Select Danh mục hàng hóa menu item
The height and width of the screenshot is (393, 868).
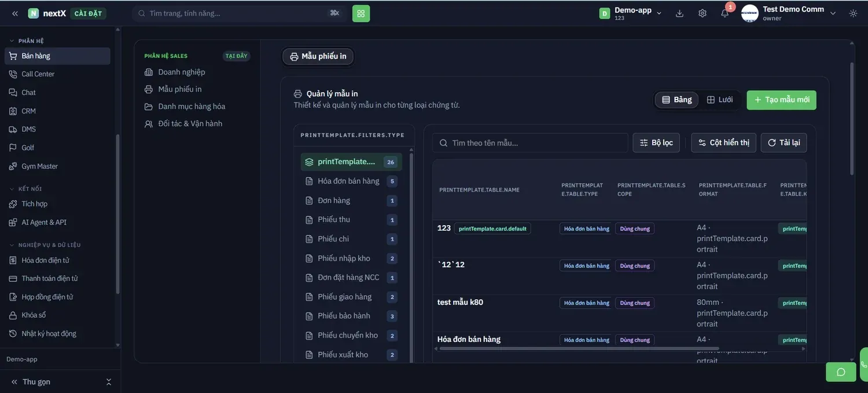197,106
